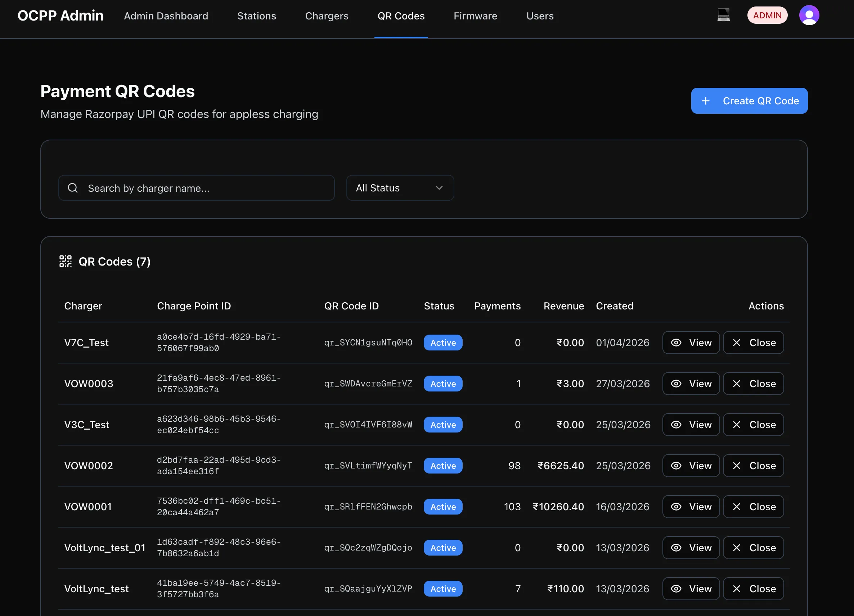
Task: Click the payments count 98
Action: [514, 466]
